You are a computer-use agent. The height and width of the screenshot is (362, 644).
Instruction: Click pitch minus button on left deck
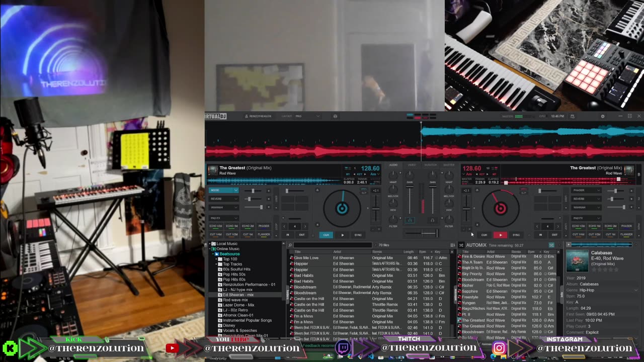coord(373,229)
